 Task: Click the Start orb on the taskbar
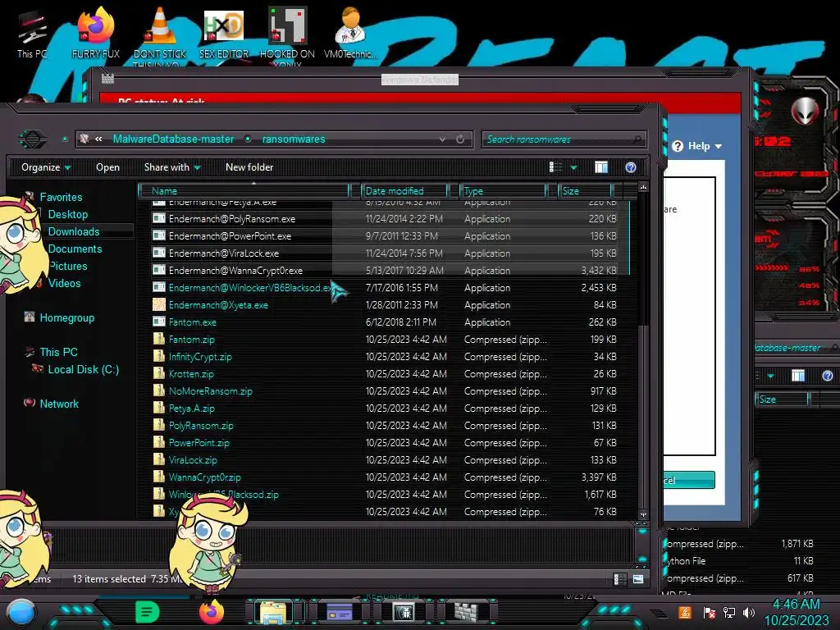pos(21,612)
